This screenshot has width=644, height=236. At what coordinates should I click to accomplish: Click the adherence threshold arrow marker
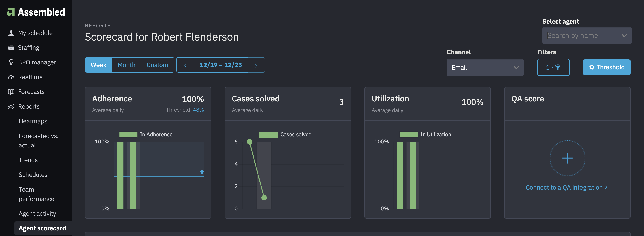202,172
